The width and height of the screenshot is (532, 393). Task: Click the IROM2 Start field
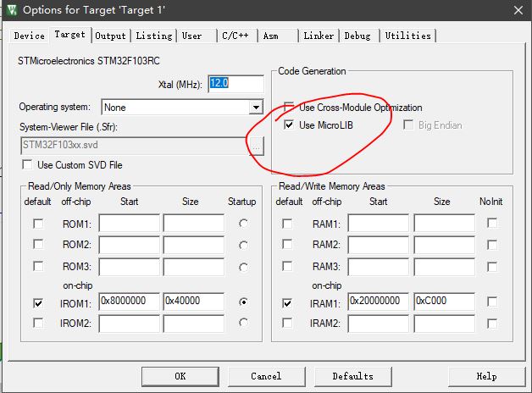(x=129, y=324)
